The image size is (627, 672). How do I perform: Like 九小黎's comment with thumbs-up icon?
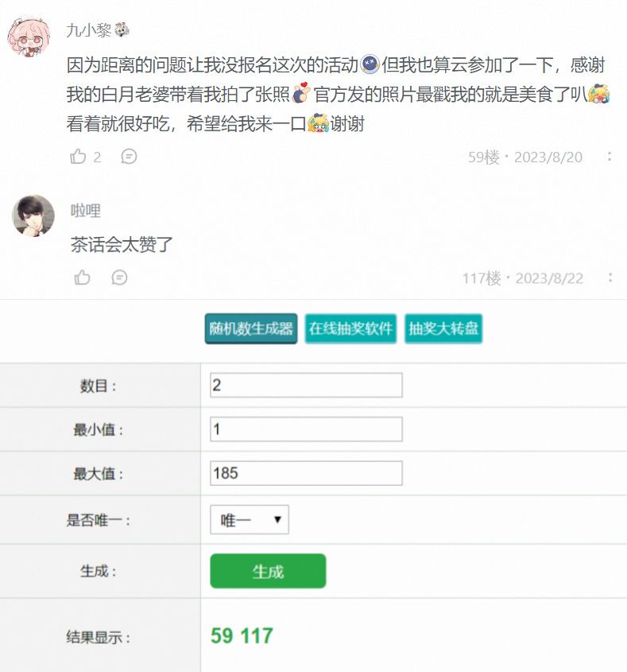78,157
